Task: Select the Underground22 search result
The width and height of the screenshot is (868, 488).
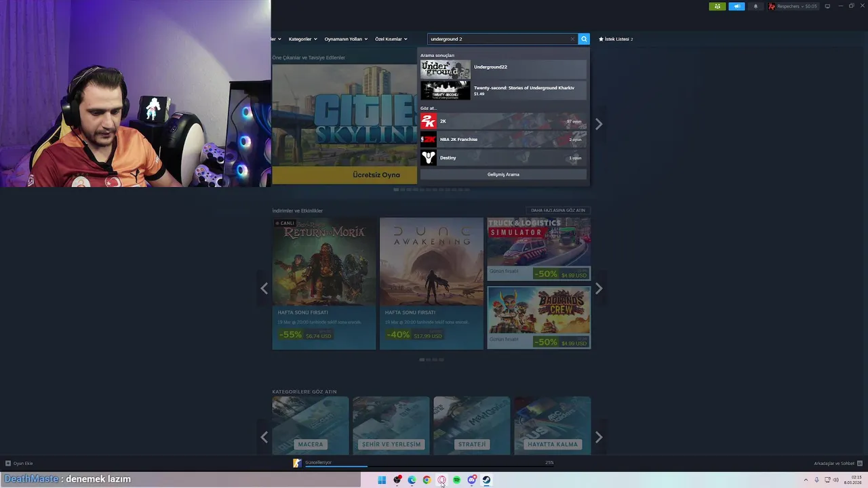Action: click(x=503, y=69)
